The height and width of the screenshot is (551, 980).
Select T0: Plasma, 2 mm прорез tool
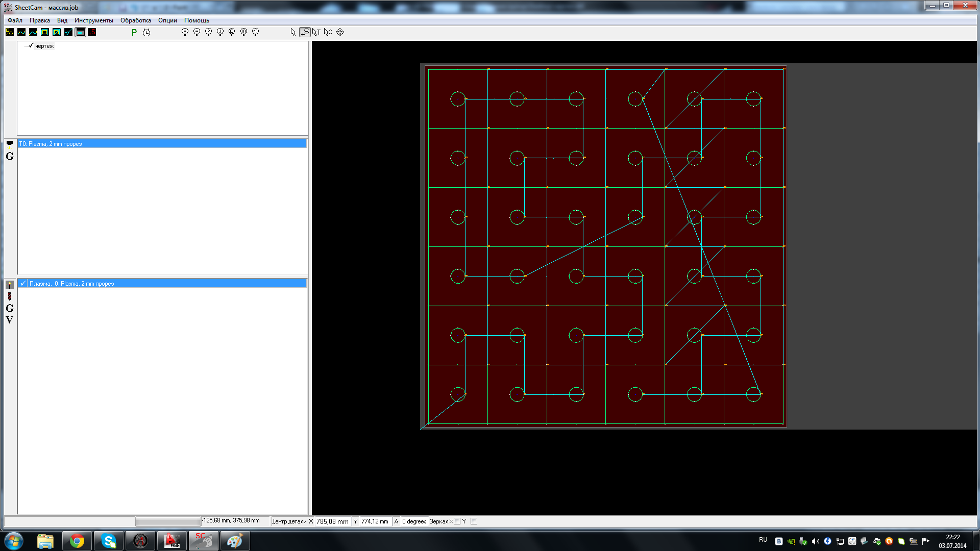coord(50,144)
